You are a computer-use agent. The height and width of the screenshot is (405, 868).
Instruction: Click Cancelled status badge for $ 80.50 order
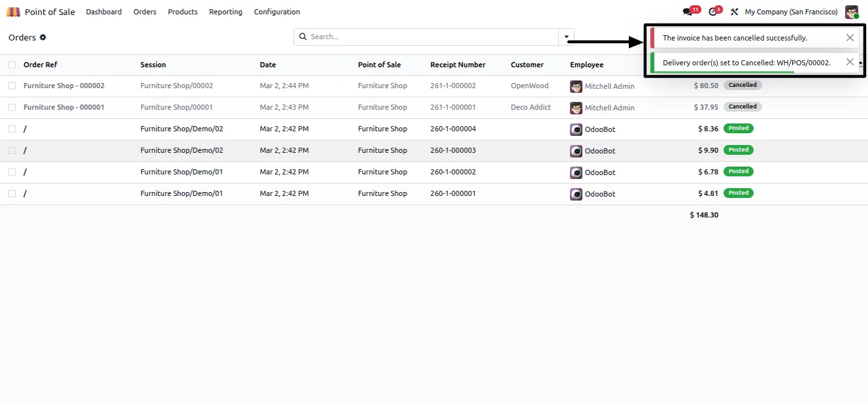point(743,85)
